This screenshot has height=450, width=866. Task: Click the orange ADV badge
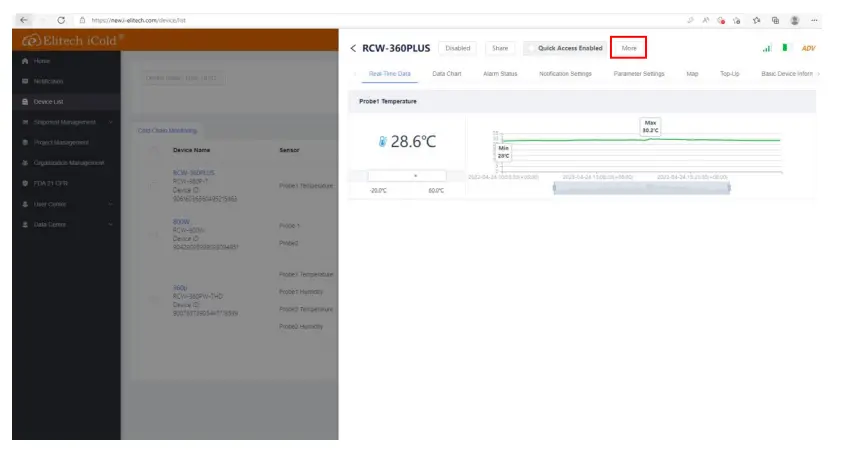(808, 48)
